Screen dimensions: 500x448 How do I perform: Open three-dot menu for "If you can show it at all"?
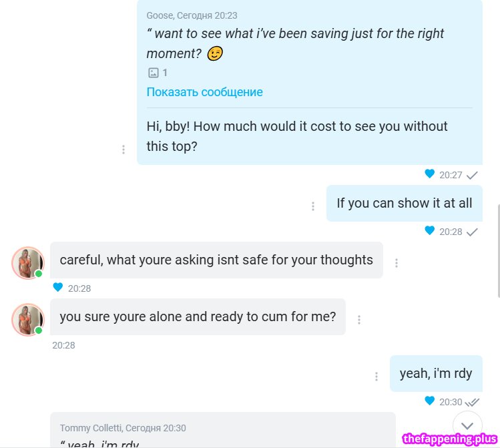click(313, 206)
